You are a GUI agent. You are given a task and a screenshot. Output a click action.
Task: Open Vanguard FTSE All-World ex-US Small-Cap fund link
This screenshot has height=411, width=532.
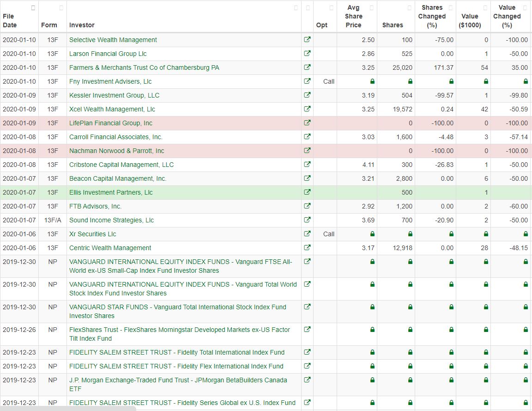(x=181, y=266)
